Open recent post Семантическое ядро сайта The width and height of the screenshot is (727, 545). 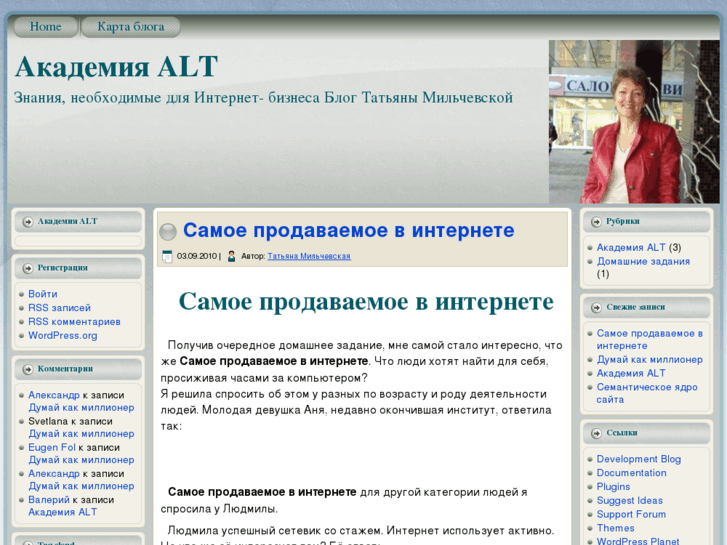coord(647,393)
